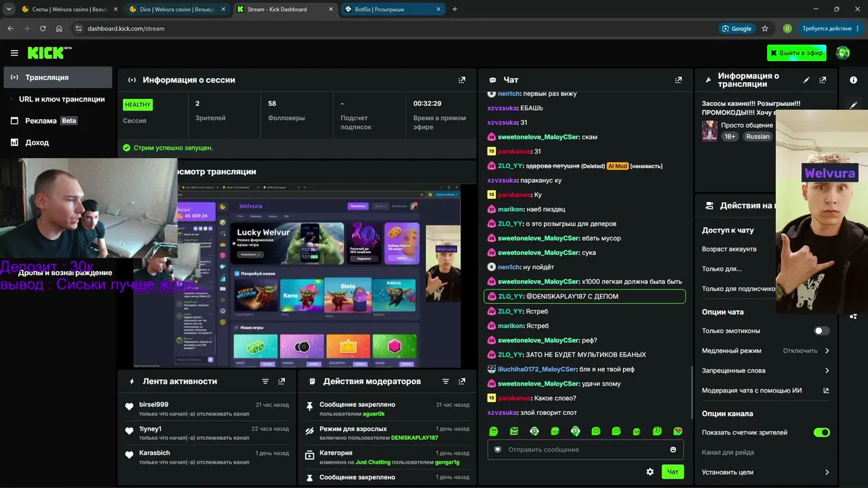Click the Выйти в эфир button
Viewport: 868px width, 488px height.
[797, 53]
